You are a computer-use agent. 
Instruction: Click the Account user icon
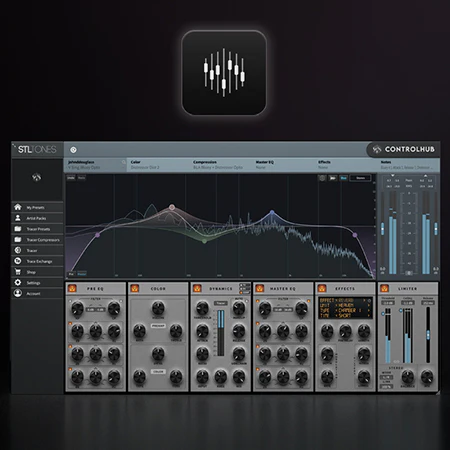click(x=18, y=293)
